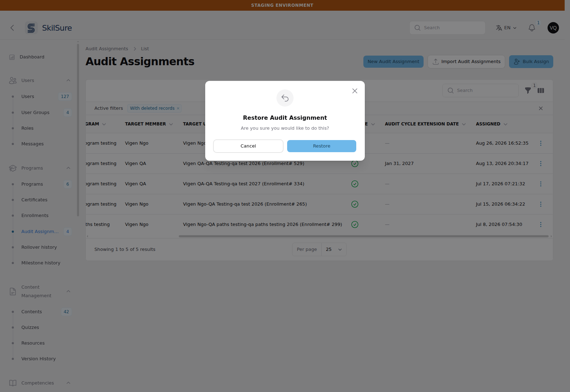Toggle table columns icon
The image size is (570, 392).
point(541,91)
